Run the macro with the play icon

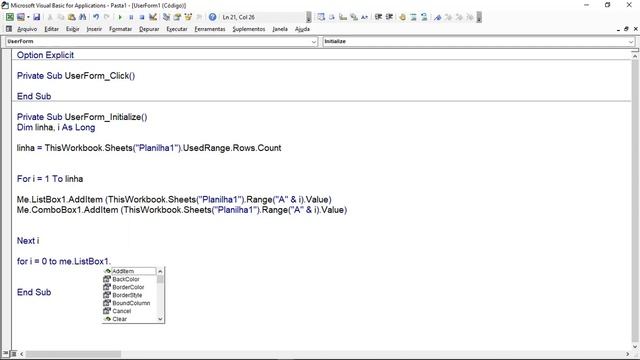120,17
